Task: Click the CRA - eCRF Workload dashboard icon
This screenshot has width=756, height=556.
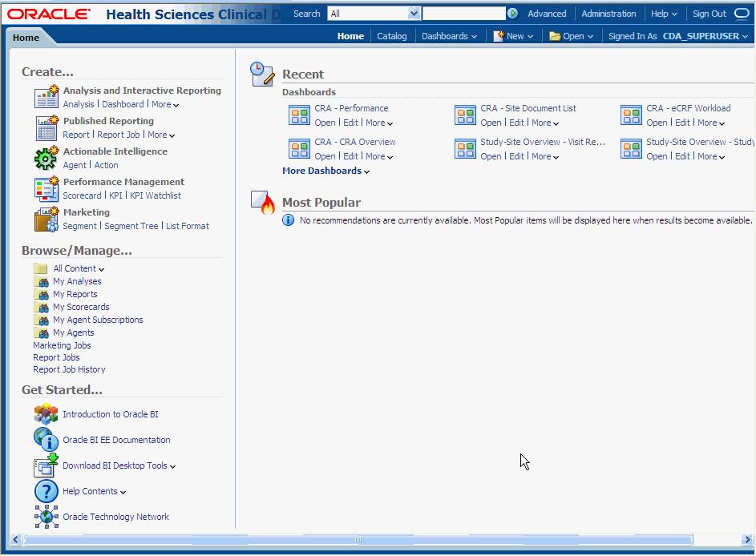Action: 631,115
